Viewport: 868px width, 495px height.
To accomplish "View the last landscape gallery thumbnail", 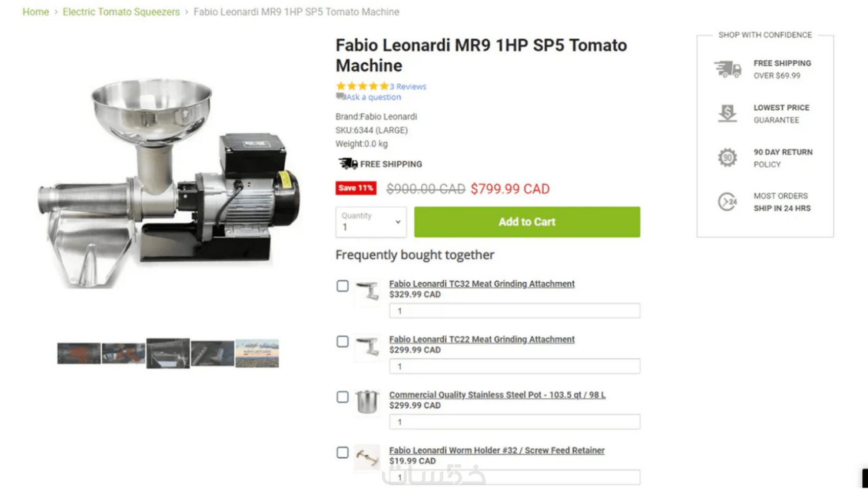I will tap(257, 353).
